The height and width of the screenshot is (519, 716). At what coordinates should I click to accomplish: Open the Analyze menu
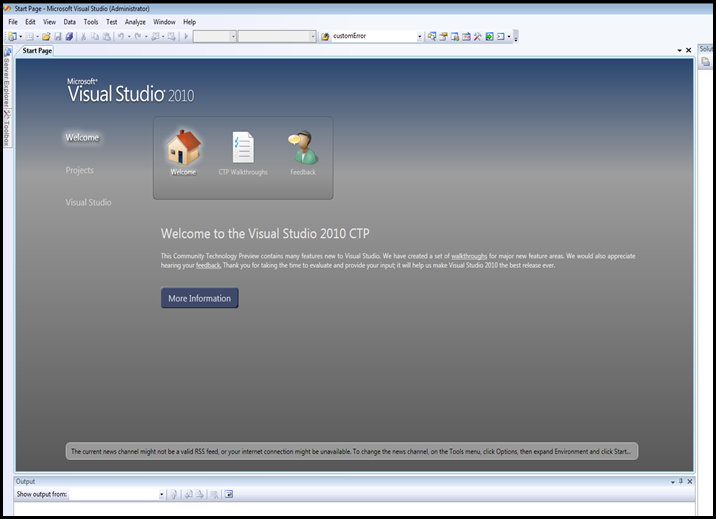(135, 22)
